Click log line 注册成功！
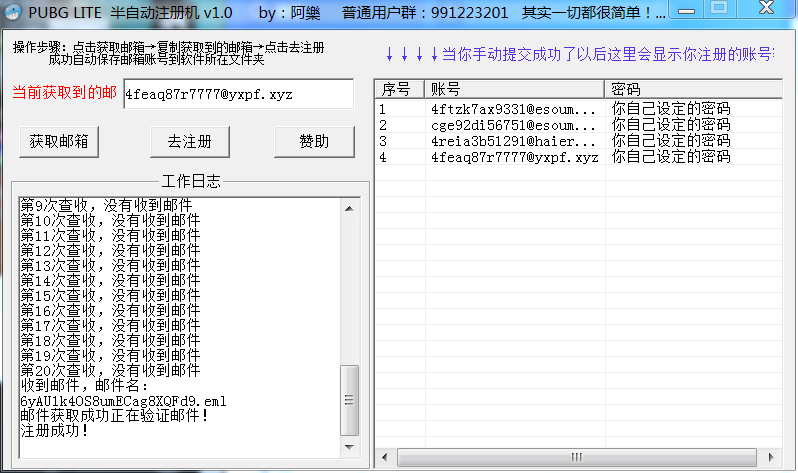 (x=55, y=431)
